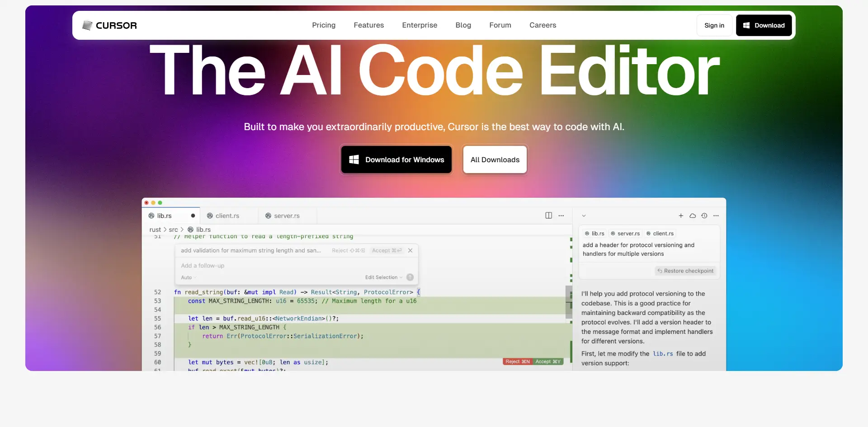This screenshot has width=868, height=427.
Task: Click the inline prompt Accept button
Action: point(387,250)
